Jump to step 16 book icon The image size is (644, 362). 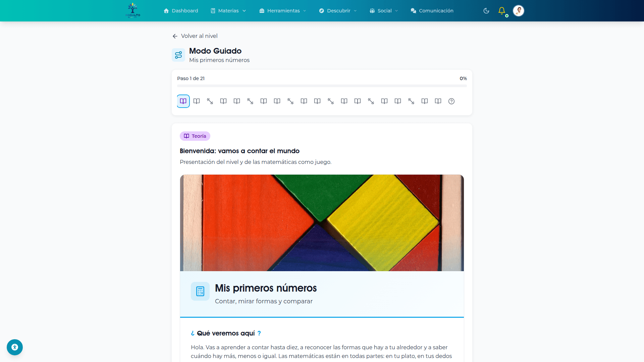384,101
